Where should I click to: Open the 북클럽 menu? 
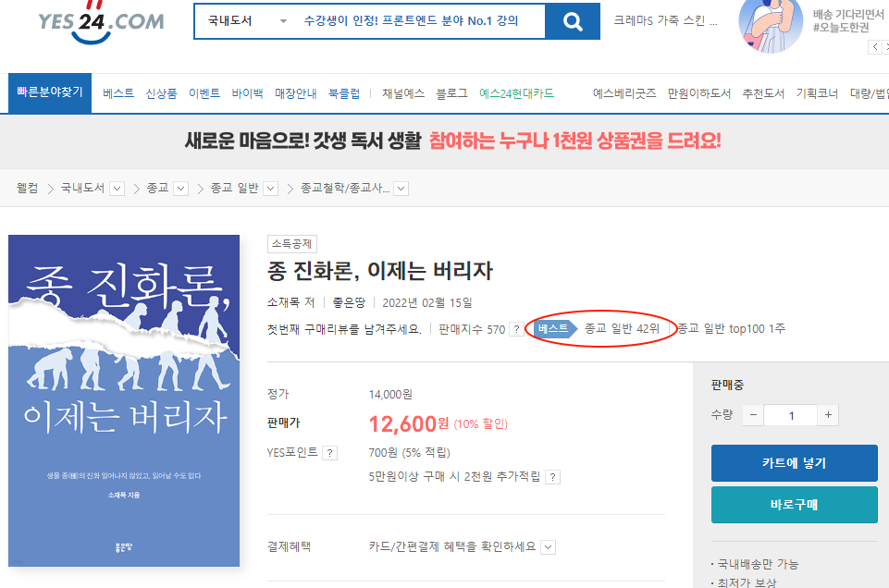tap(344, 93)
